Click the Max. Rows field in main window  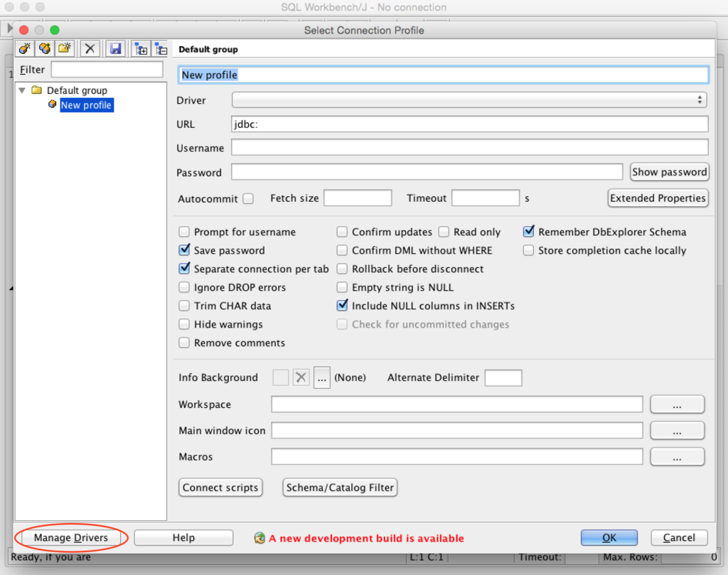691,557
